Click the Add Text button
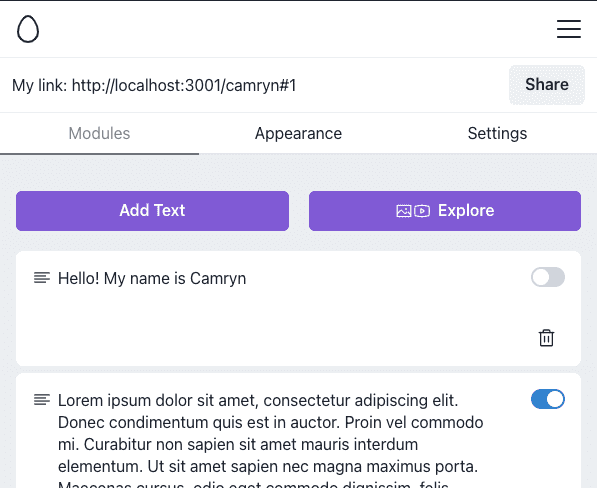 click(152, 211)
